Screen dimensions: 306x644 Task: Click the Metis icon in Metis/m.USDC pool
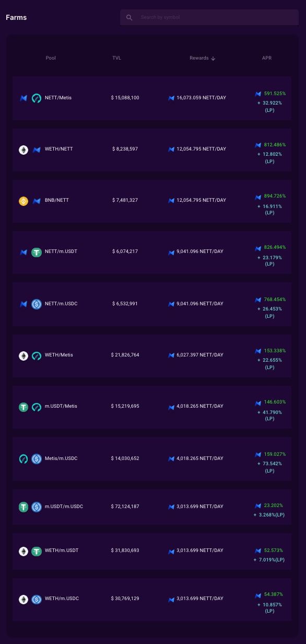point(23,458)
